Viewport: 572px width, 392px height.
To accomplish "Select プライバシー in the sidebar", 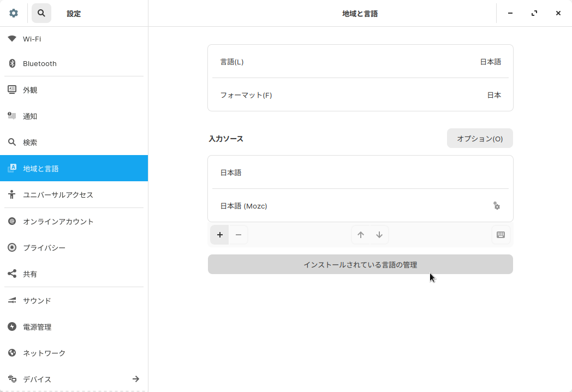I will tap(74, 248).
